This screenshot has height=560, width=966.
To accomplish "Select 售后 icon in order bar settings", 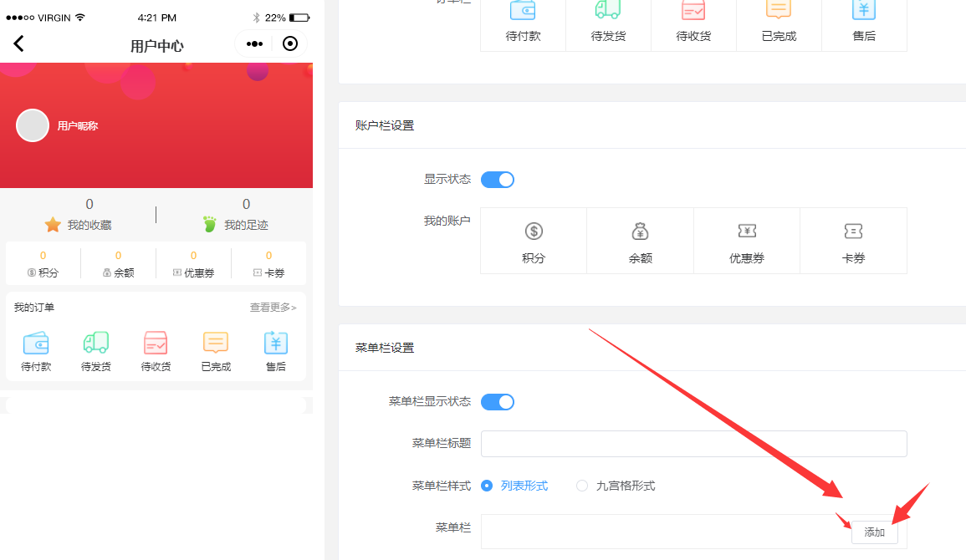I will coord(864,11).
